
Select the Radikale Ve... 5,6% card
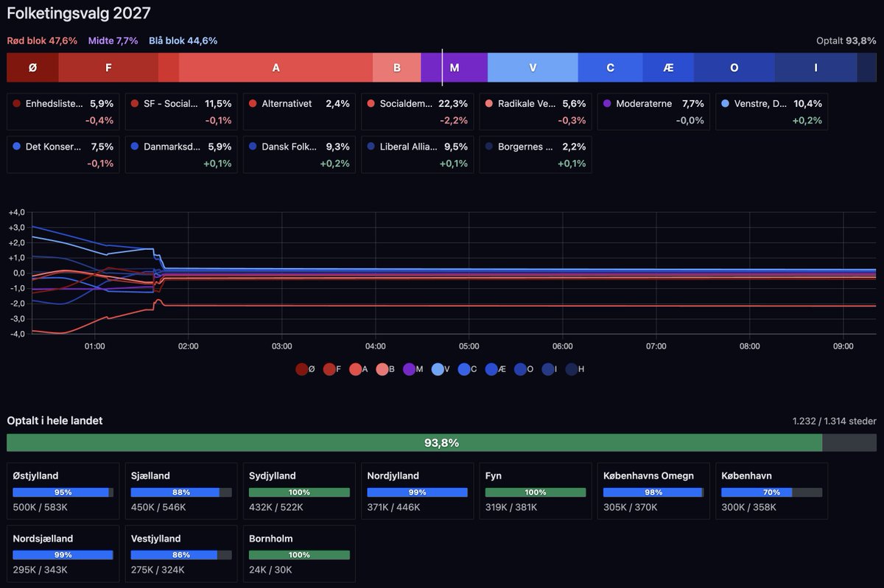[x=536, y=111]
